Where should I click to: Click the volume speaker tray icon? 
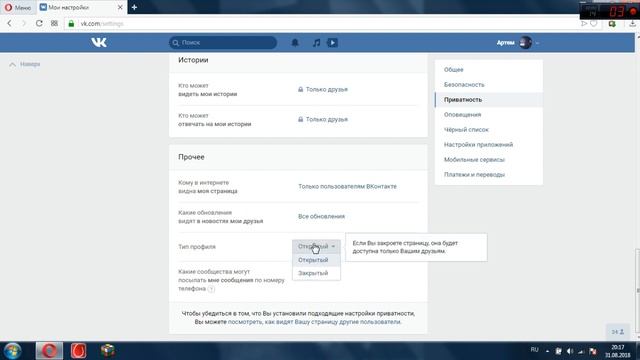[x=570, y=351]
